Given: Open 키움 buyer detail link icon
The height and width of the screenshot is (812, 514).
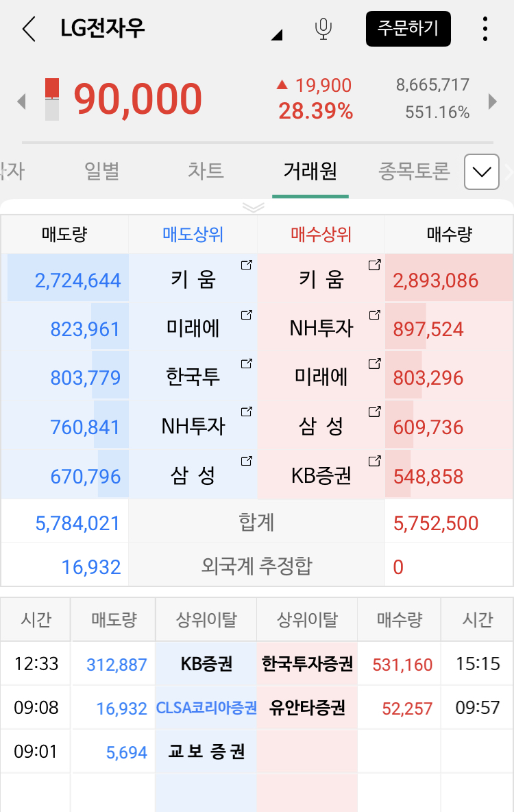Looking at the screenshot, I should (x=375, y=265).
